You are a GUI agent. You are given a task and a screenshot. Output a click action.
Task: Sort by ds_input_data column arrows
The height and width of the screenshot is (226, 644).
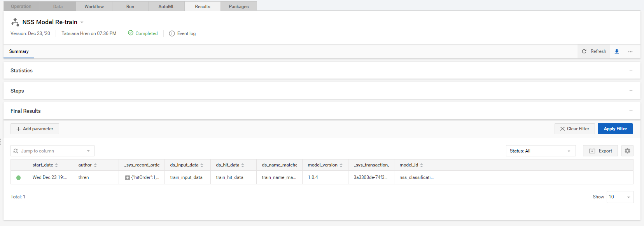coord(202,165)
